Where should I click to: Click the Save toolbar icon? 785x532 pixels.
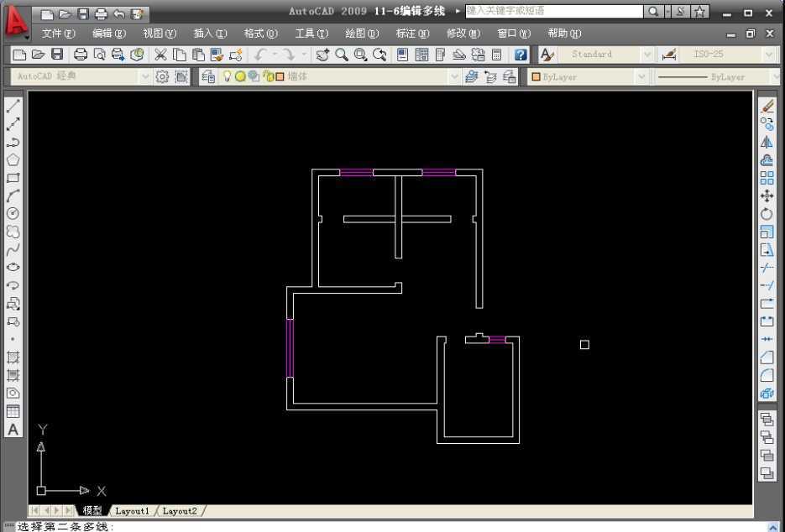57,55
